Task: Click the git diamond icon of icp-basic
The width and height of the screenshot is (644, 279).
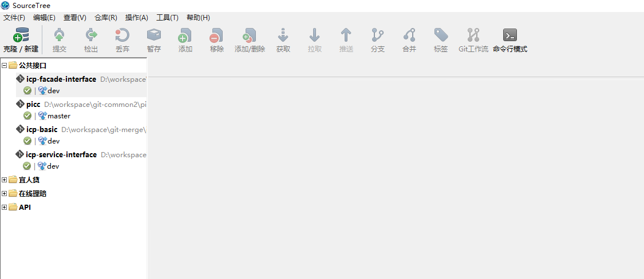Action: point(19,129)
